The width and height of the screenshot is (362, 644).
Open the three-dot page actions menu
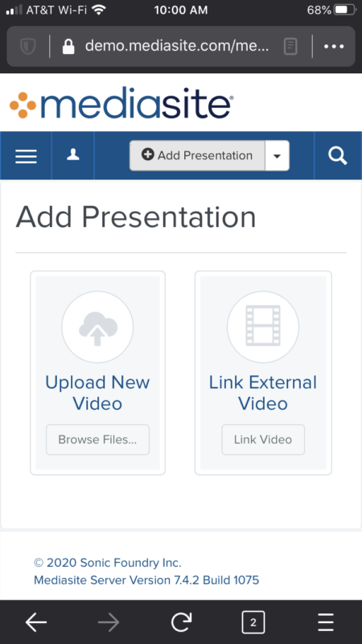tap(334, 47)
